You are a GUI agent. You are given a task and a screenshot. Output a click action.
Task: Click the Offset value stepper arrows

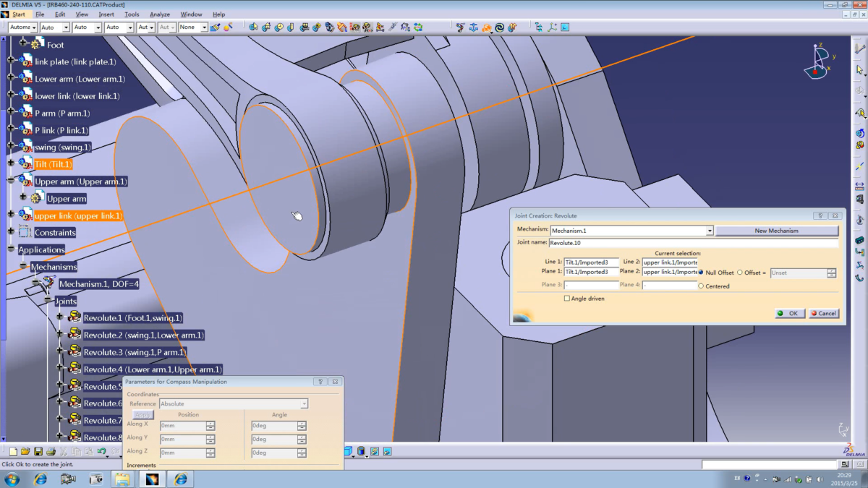click(832, 273)
